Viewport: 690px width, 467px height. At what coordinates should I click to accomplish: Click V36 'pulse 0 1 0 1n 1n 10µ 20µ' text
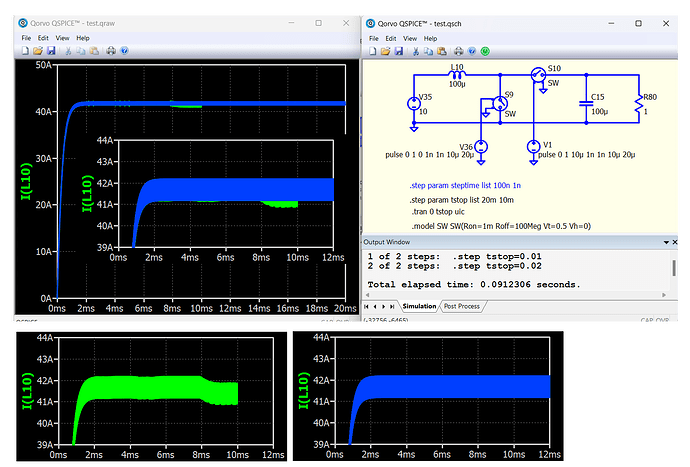[429, 155]
